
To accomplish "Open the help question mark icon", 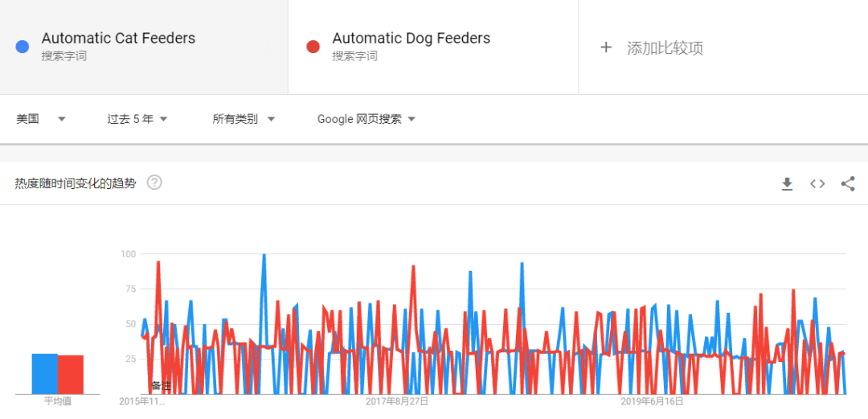I will pos(154,183).
